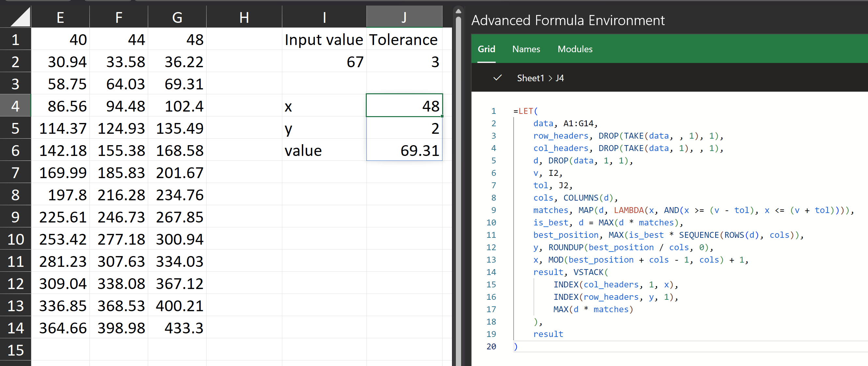Open the Modules tab
This screenshot has height=366, width=868.
coord(575,49)
